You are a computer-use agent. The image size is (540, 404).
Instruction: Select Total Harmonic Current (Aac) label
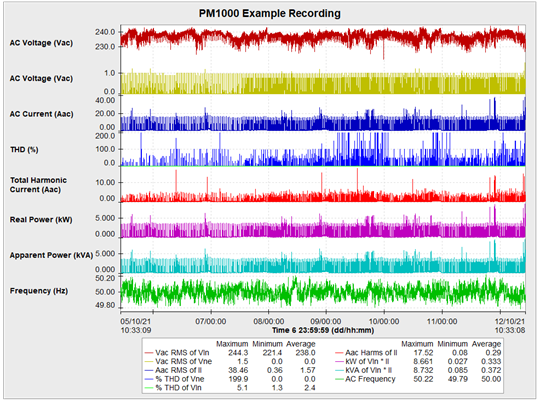click(x=38, y=185)
